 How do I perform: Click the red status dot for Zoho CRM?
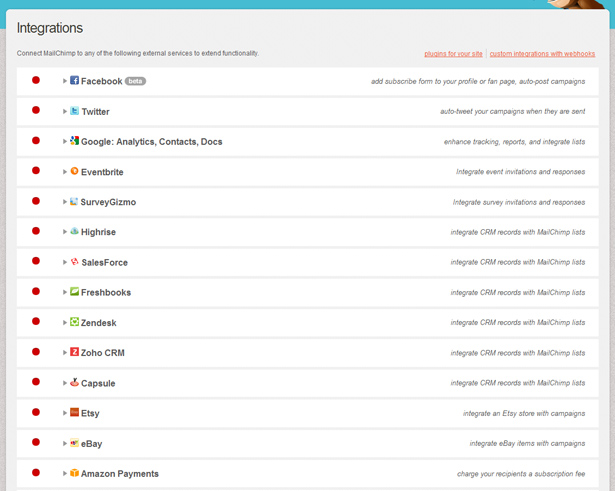(36, 352)
